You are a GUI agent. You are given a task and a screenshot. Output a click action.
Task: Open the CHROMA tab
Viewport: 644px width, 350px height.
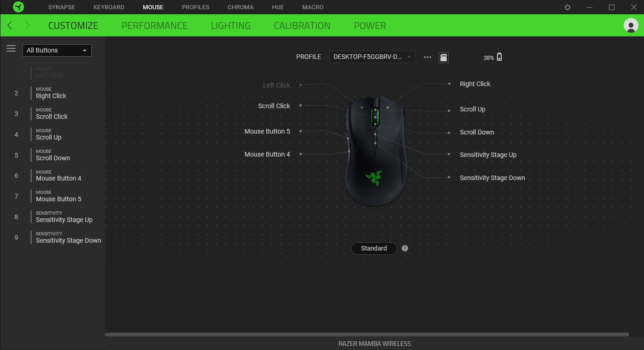click(x=240, y=7)
